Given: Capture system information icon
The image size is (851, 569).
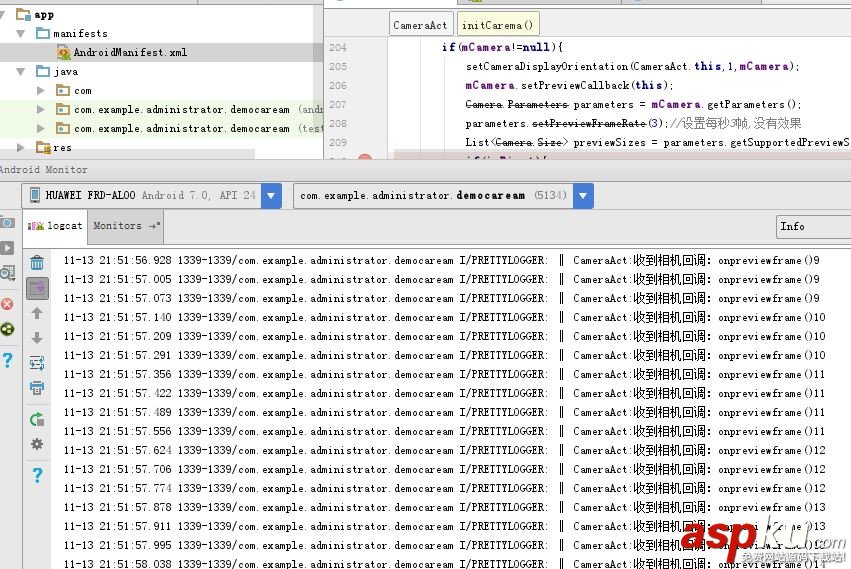Looking at the screenshot, I should [7, 273].
